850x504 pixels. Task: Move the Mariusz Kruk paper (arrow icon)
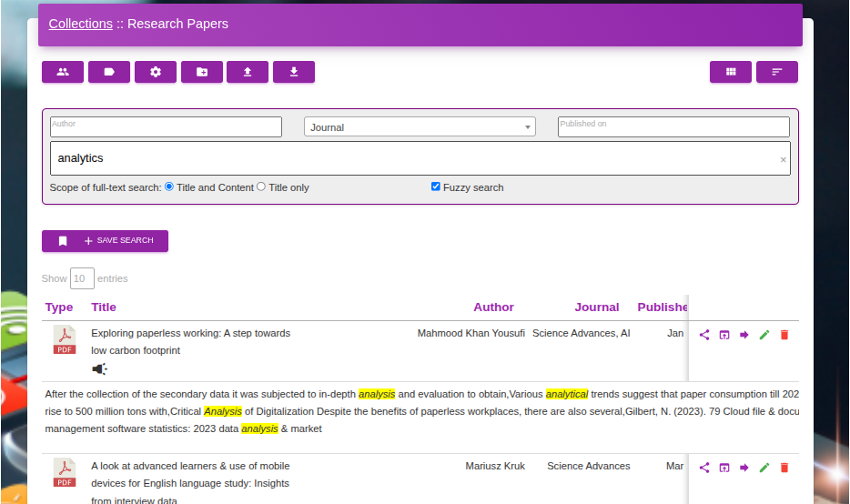click(744, 468)
